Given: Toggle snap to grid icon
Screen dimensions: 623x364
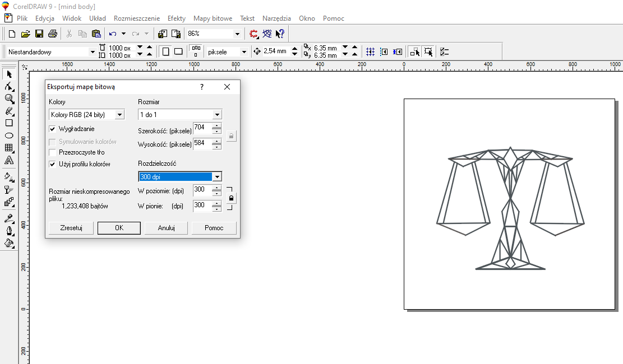Looking at the screenshot, I should tap(370, 52).
